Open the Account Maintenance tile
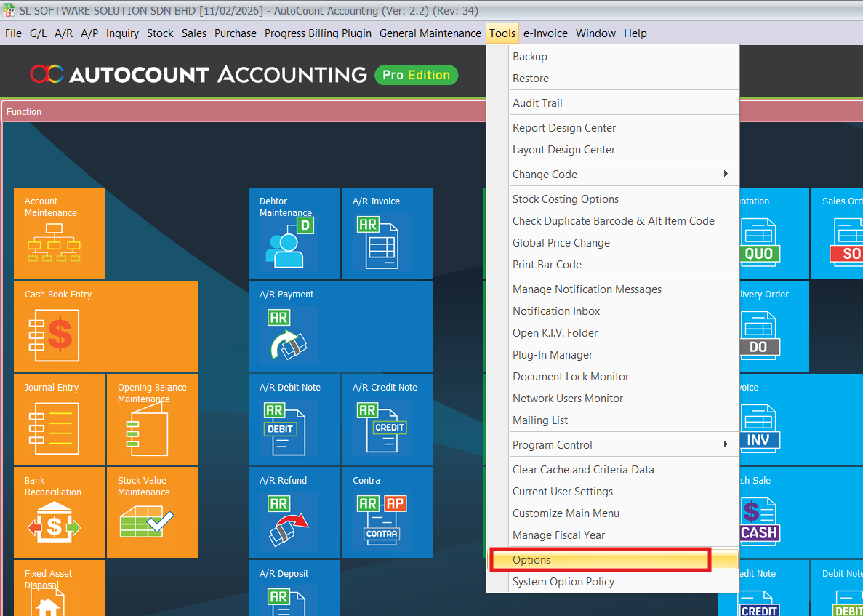Image resolution: width=863 pixels, height=616 pixels. pyautogui.click(x=59, y=233)
